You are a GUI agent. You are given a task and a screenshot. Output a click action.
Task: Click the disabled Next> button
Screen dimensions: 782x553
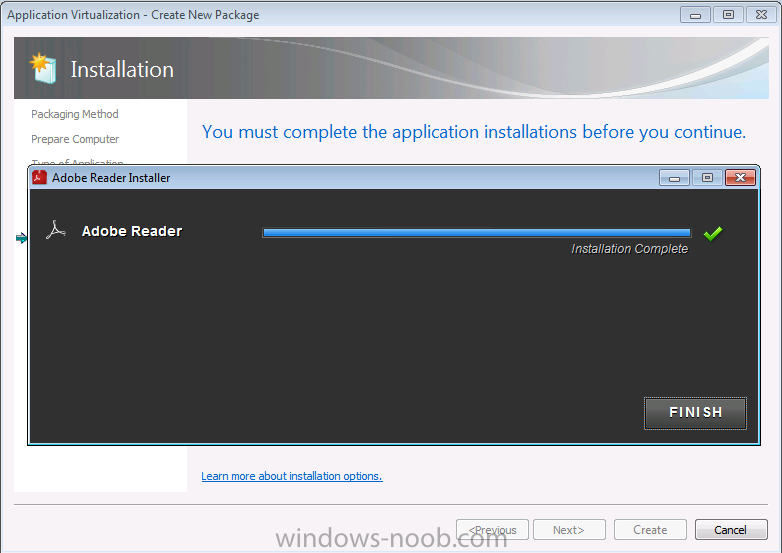point(569,530)
